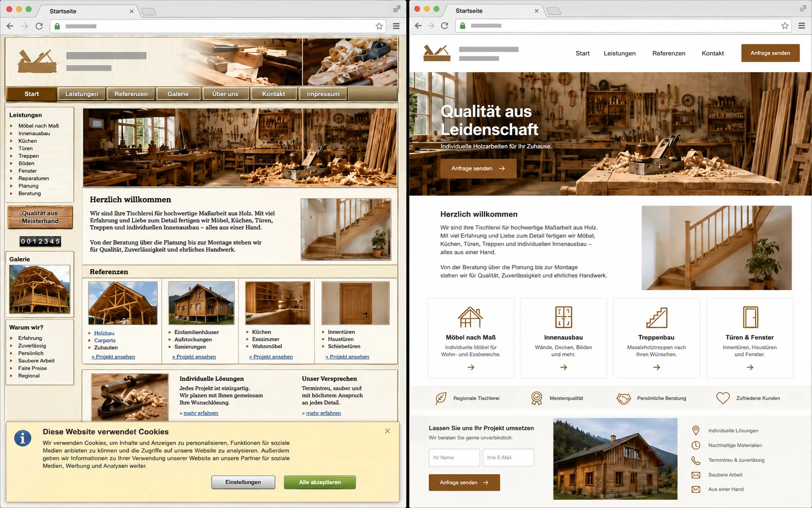Image resolution: width=812 pixels, height=508 pixels.
Task: Reload the page in the right browser window
Action: pyautogui.click(x=444, y=26)
